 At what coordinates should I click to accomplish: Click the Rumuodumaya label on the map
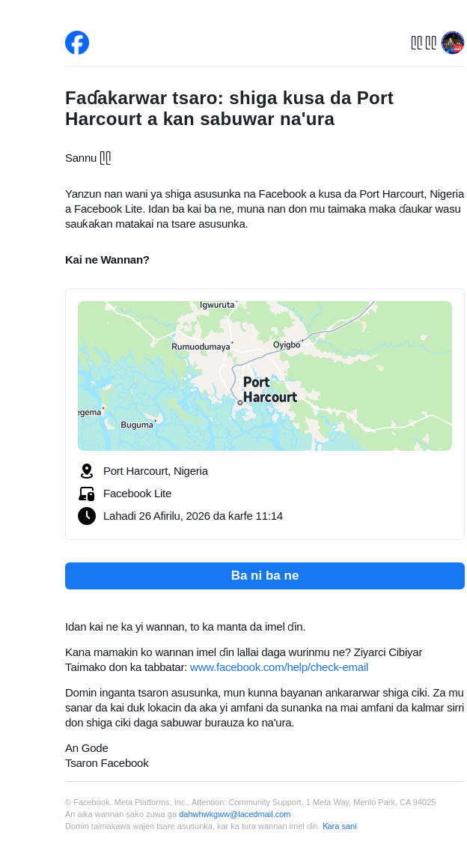[201, 347]
